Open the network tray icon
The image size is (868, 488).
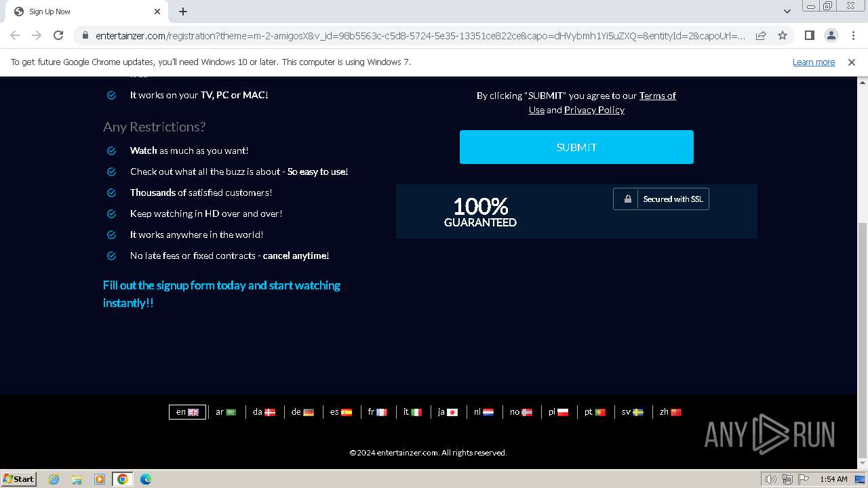[787, 479]
